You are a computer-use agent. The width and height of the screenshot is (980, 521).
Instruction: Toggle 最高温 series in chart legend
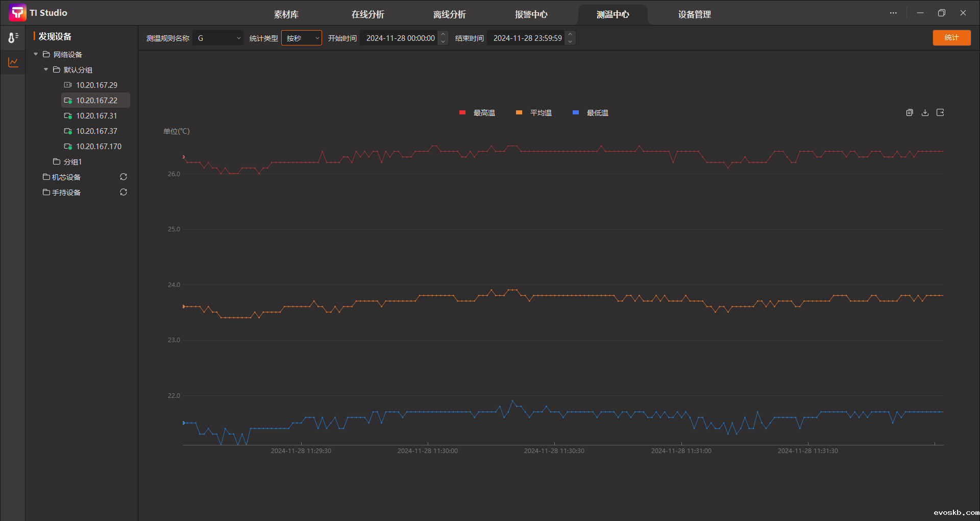click(477, 113)
